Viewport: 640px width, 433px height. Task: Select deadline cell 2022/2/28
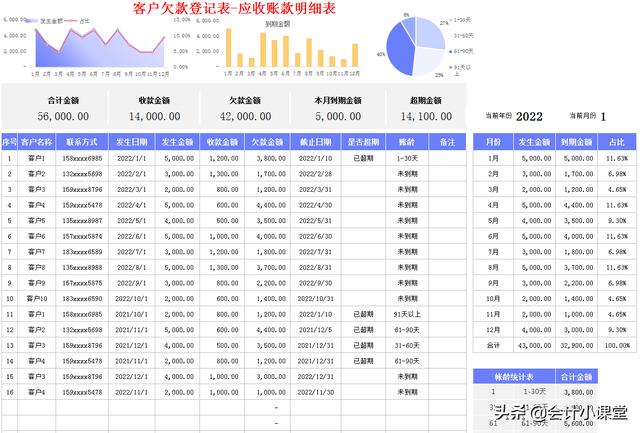[316, 174]
